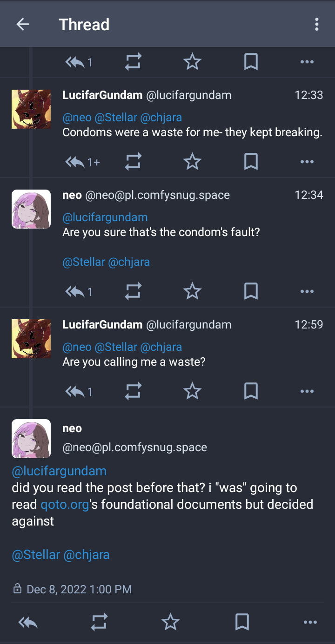Favorite the Dec 8 detailed neo post
Viewport: 335px width, 644px height.
[x=170, y=622]
